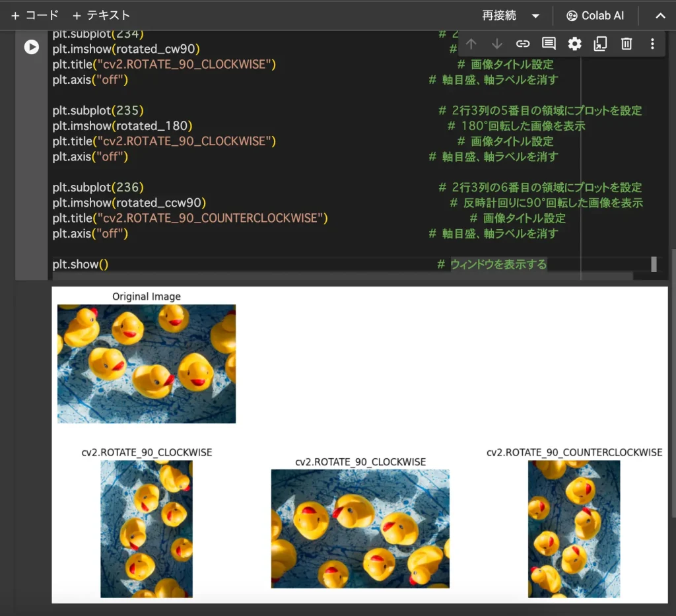Image resolution: width=676 pixels, height=616 pixels.
Task: Open the cell editor settings gear
Action: (x=574, y=44)
